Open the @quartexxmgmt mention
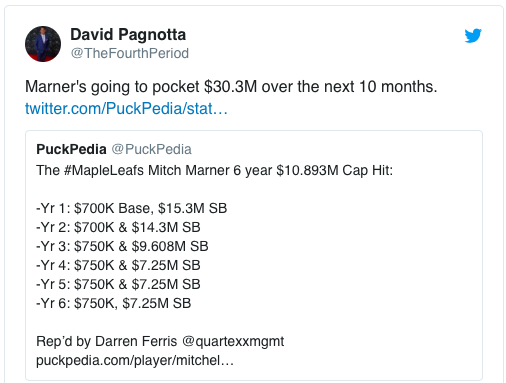This screenshot has height=383, width=506. click(x=233, y=341)
